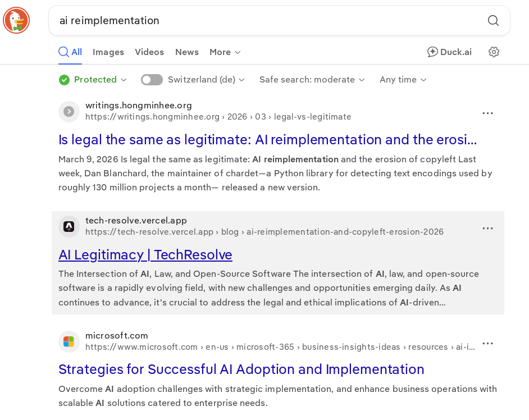The image size is (529, 420).
Task: Open Duck.ai chat
Action: 449,52
